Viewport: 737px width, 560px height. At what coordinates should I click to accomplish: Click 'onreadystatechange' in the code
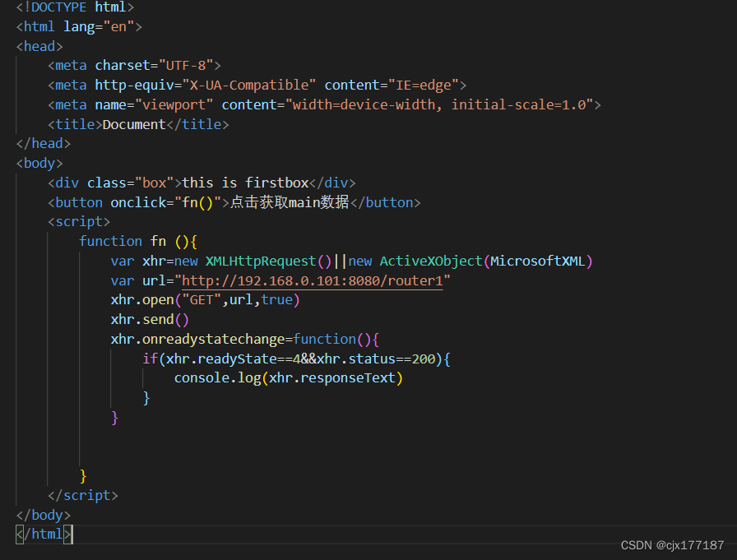(x=213, y=339)
